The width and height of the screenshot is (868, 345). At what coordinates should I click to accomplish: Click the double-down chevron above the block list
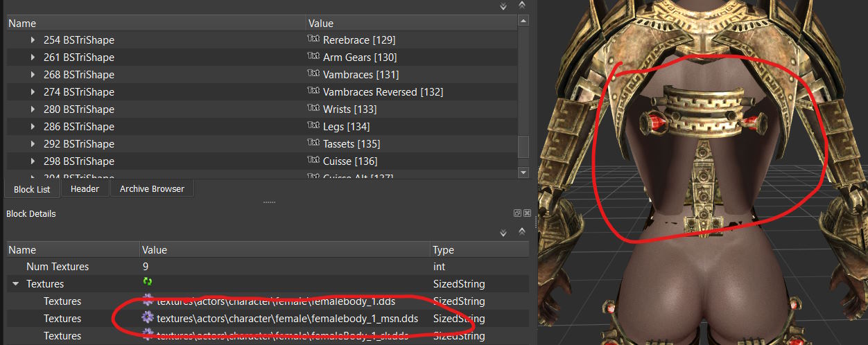coord(503,6)
